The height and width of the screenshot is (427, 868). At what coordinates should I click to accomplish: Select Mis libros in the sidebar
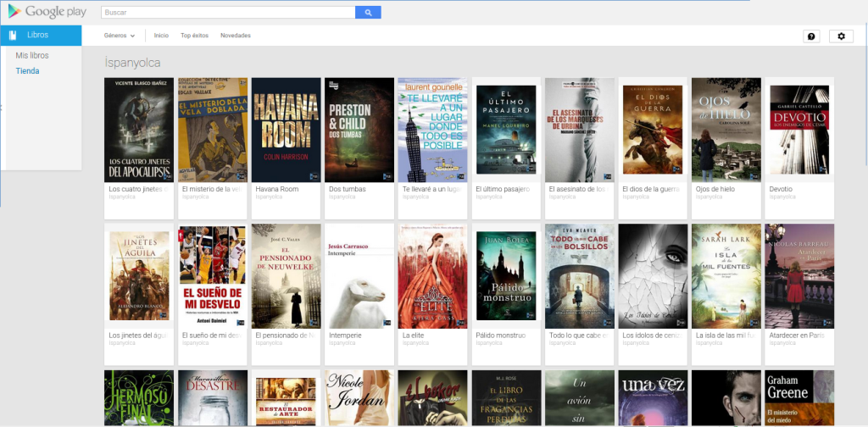[32, 55]
